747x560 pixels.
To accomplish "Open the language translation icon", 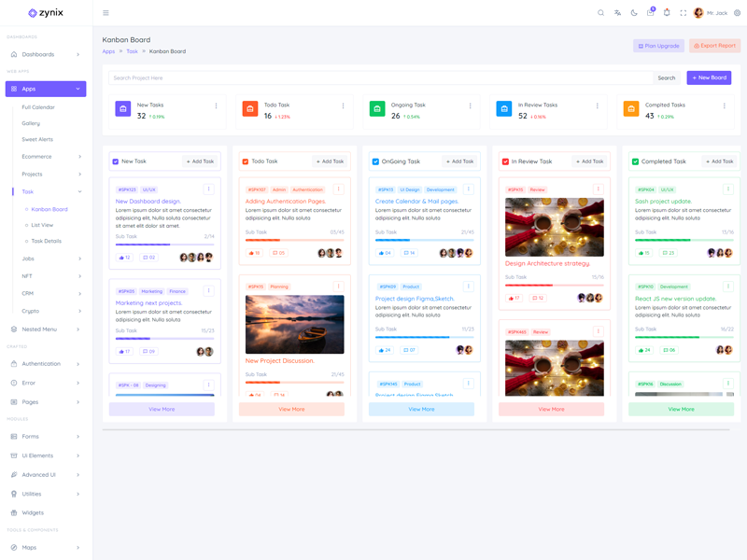I will click(617, 13).
